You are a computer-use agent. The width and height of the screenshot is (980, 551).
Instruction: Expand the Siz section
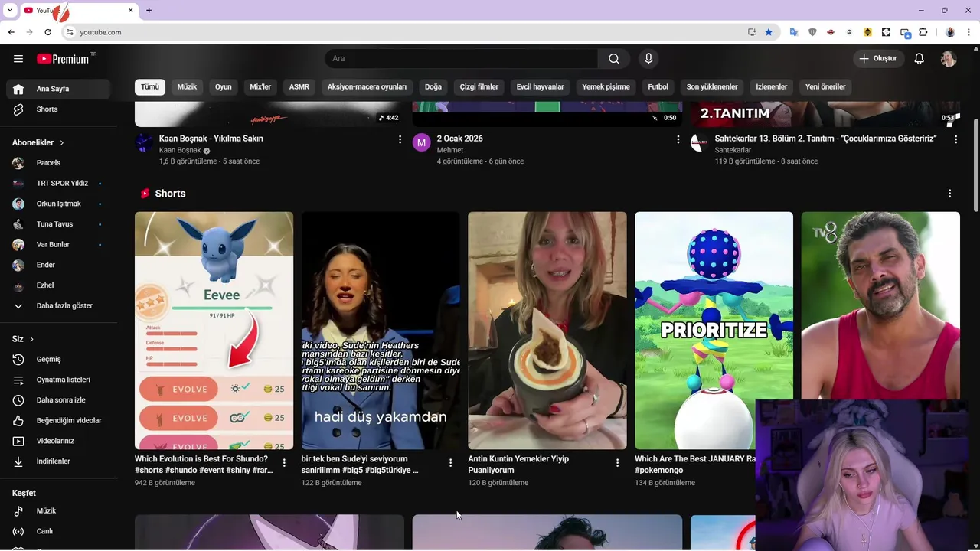pos(23,339)
